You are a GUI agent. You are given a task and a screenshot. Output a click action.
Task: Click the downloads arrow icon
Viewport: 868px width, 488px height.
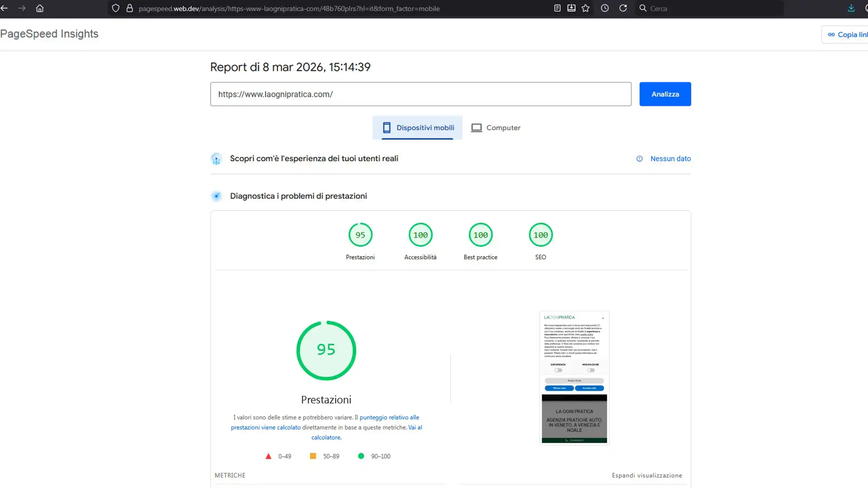[x=851, y=8]
